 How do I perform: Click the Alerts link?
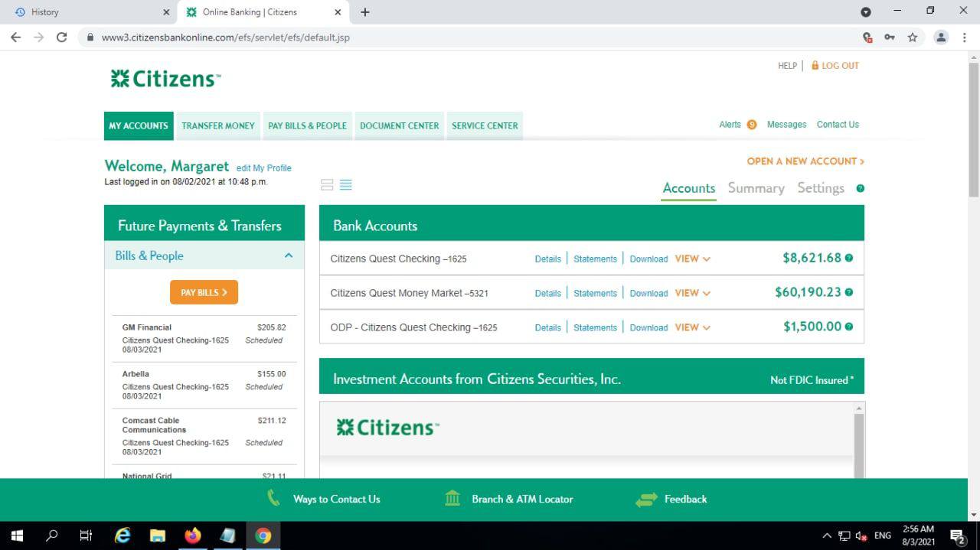(x=730, y=125)
